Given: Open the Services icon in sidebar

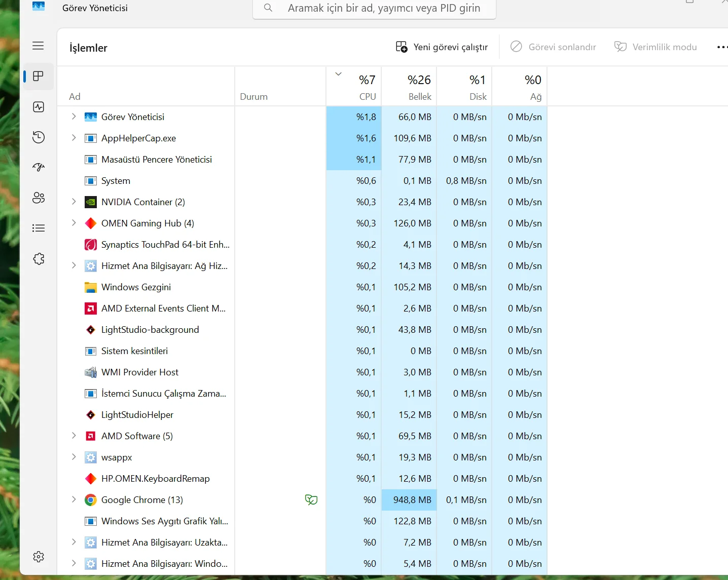Looking at the screenshot, I should click(39, 259).
